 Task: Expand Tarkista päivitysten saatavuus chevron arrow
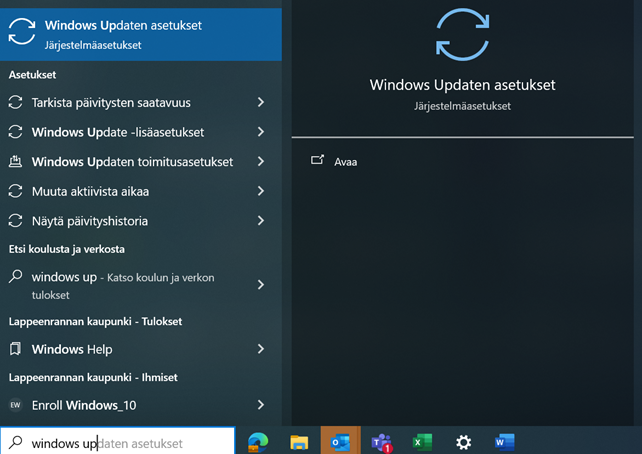pyautogui.click(x=261, y=102)
